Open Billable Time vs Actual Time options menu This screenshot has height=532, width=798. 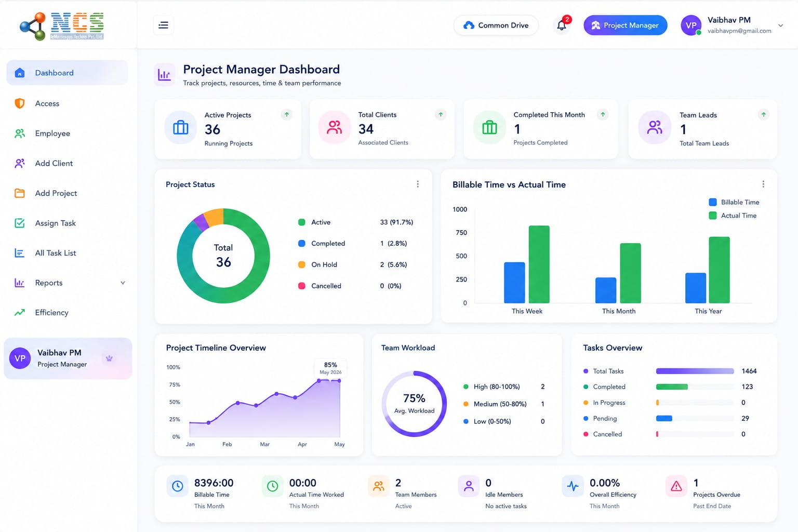click(x=763, y=184)
